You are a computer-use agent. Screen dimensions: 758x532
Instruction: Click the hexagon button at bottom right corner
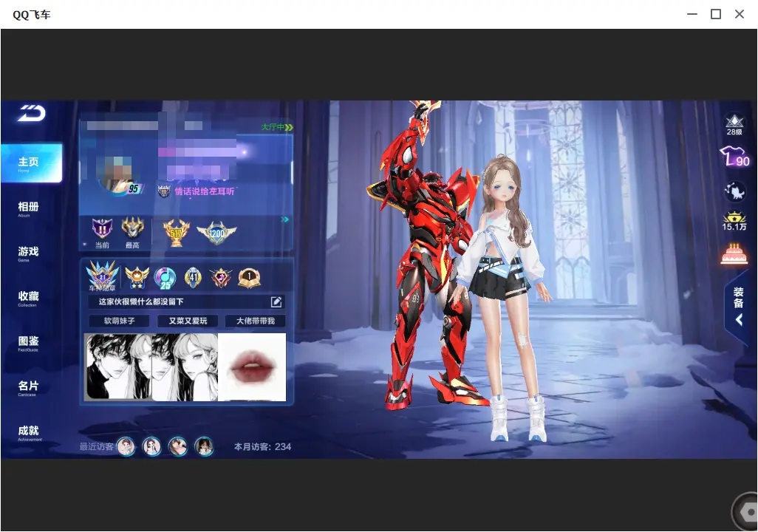coord(748,511)
